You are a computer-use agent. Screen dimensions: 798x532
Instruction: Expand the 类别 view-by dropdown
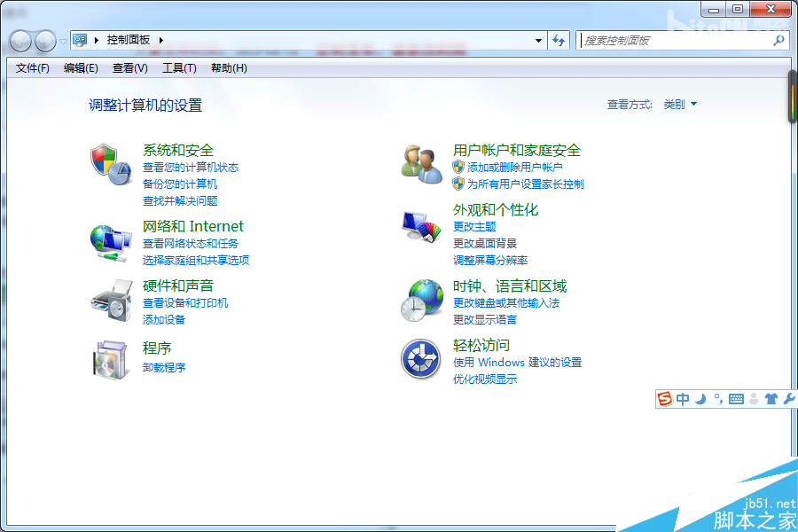pyautogui.click(x=680, y=105)
